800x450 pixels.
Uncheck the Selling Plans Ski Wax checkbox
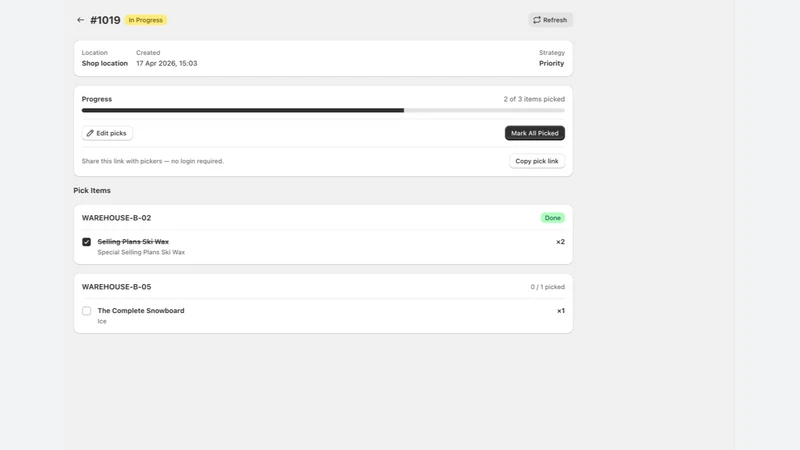(x=87, y=242)
